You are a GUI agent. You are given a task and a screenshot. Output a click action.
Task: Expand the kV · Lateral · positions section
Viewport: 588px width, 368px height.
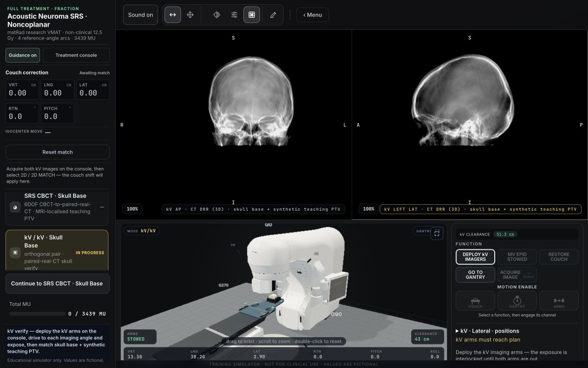click(x=487, y=331)
